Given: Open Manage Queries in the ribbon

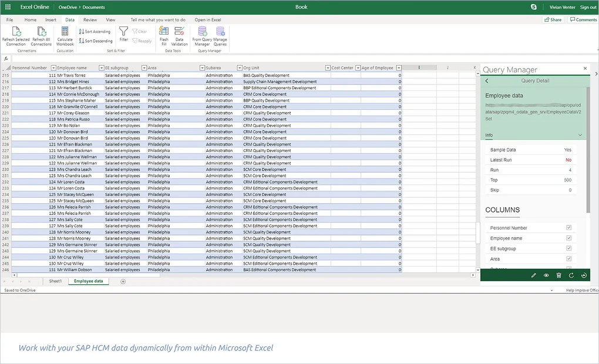Looking at the screenshot, I should pos(220,32).
